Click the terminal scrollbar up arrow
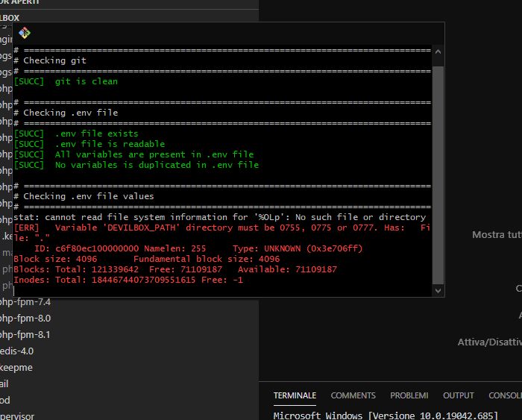 coord(438,51)
